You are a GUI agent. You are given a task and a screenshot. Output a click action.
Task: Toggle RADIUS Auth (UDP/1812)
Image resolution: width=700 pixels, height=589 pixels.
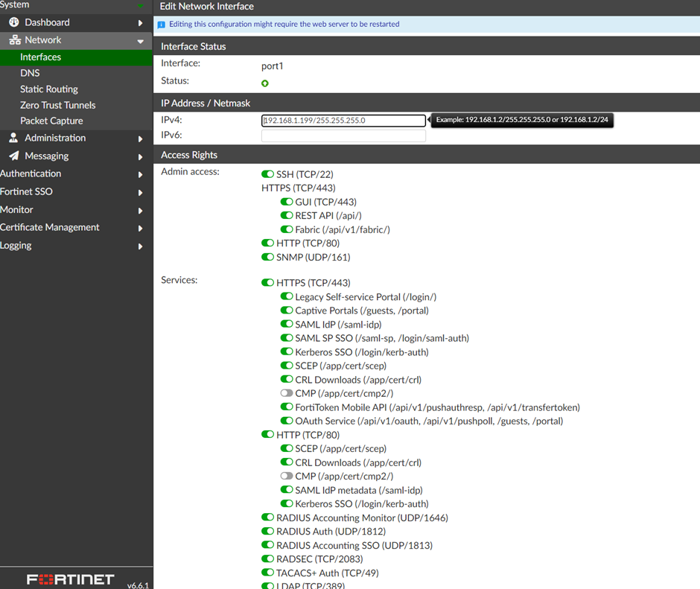267,532
